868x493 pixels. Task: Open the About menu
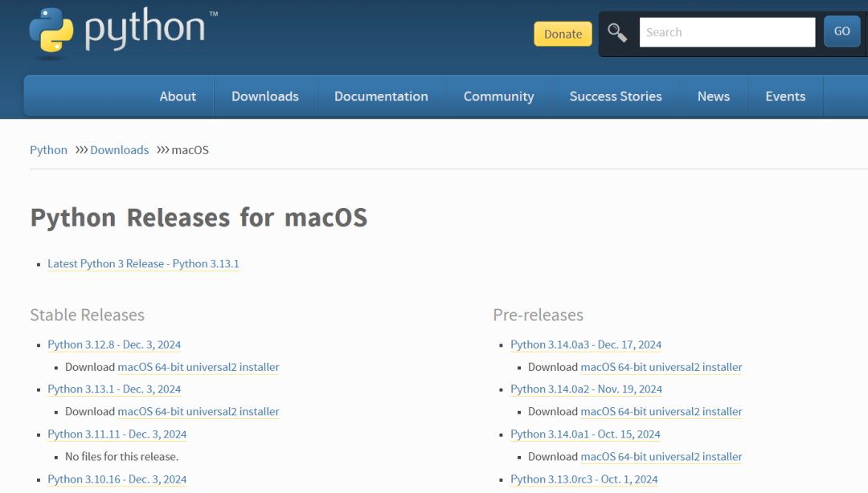tap(178, 96)
